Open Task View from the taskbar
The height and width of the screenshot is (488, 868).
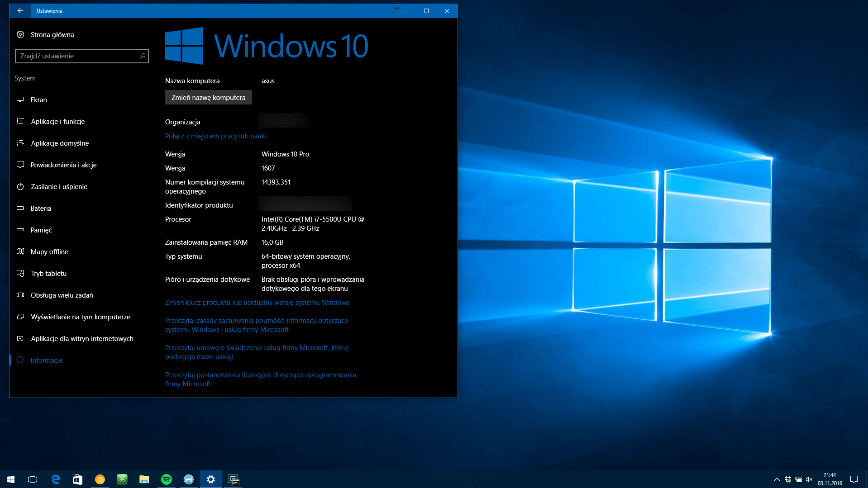pyautogui.click(x=33, y=479)
